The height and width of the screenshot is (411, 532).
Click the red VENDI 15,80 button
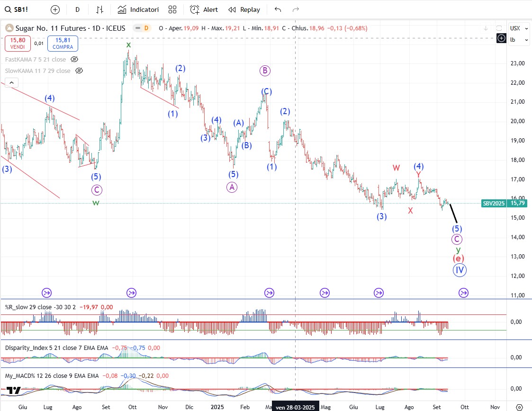click(18, 44)
